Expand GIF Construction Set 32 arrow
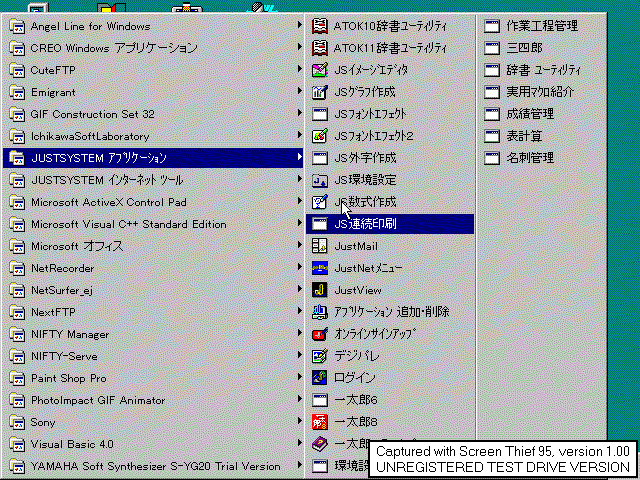The width and height of the screenshot is (640, 480). [x=299, y=113]
